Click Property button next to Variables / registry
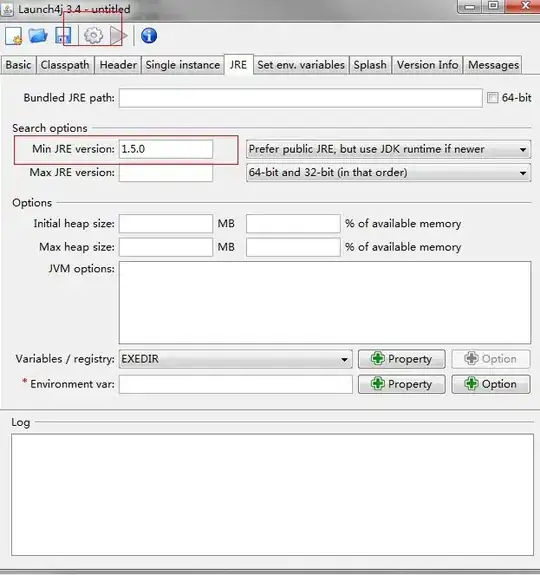Viewport: 540px width, 575px height. click(402, 359)
